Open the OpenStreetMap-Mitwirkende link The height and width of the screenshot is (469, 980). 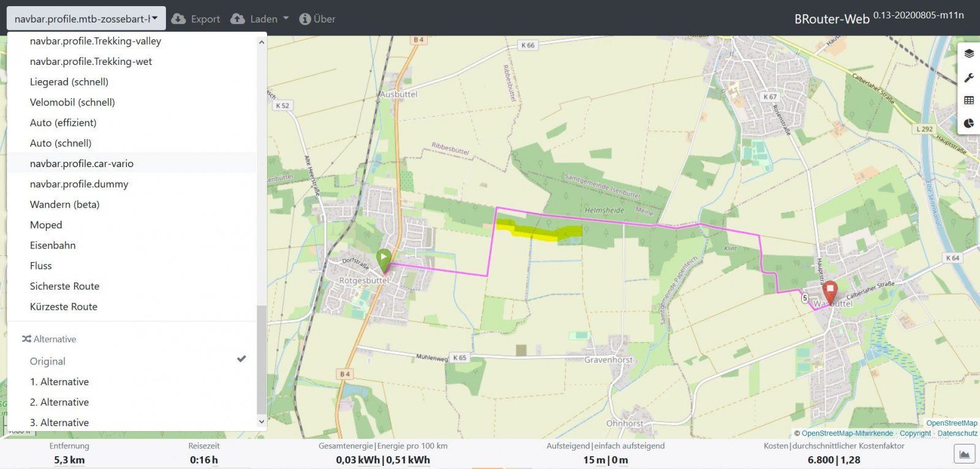[x=847, y=433]
